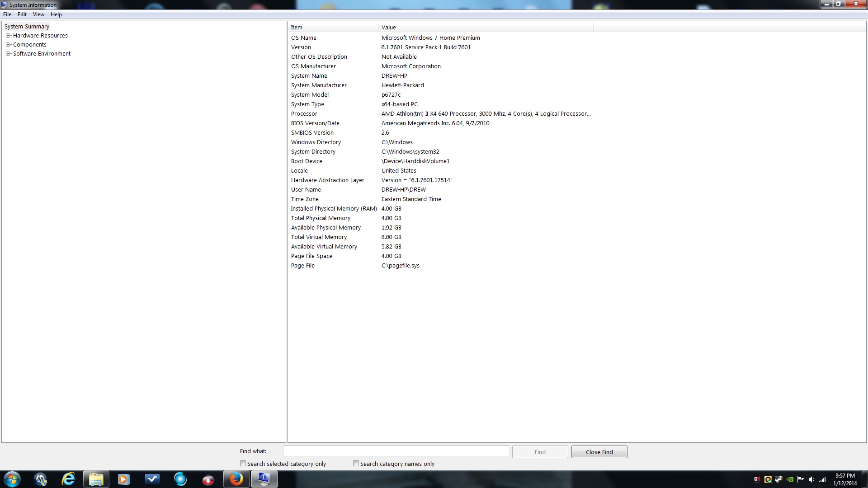Click the Find button
Image resolution: width=868 pixels, height=488 pixels.
540,452
